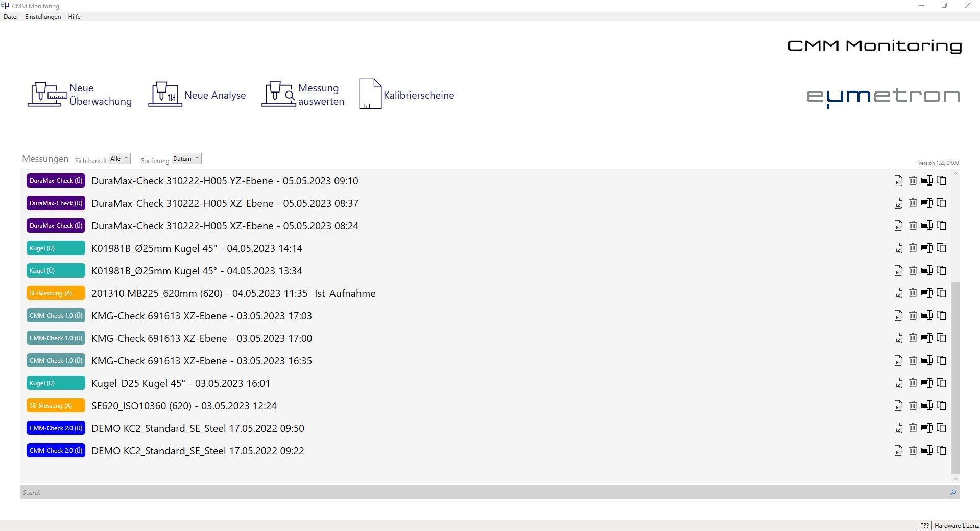
Task: Open report for KMG-Check 691613 17:03
Action: click(898, 316)
